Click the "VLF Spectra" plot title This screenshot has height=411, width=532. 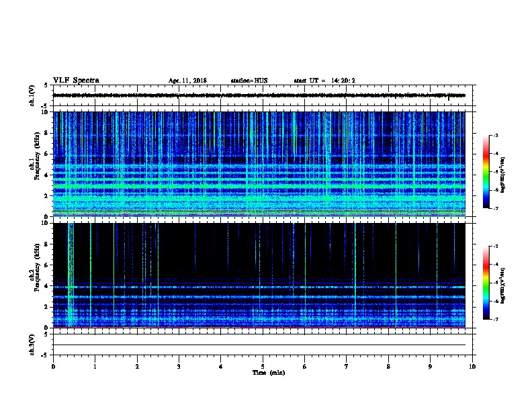[x=76, y=81]
